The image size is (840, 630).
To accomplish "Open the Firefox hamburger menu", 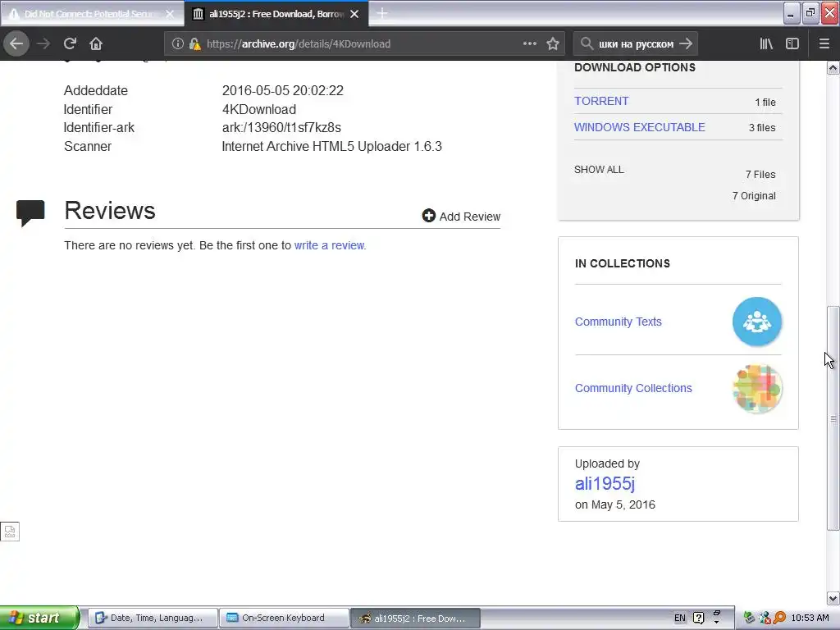I will (x=824, y=44).
